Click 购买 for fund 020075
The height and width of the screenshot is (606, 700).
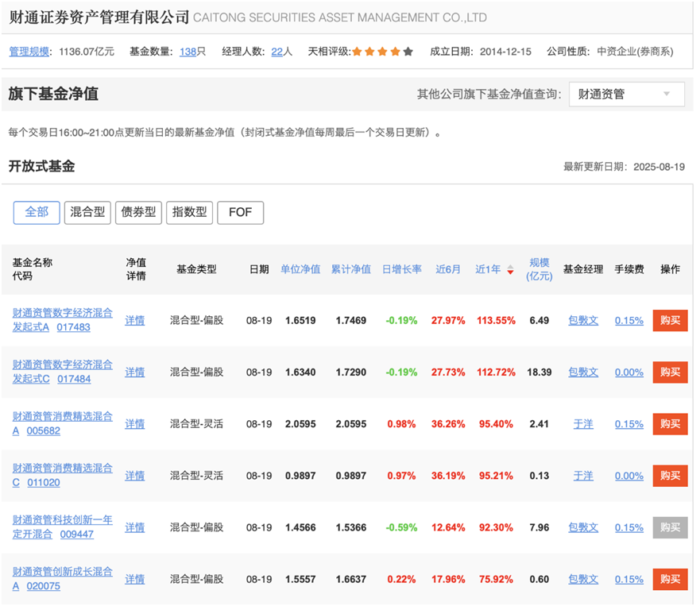[670, 579]
